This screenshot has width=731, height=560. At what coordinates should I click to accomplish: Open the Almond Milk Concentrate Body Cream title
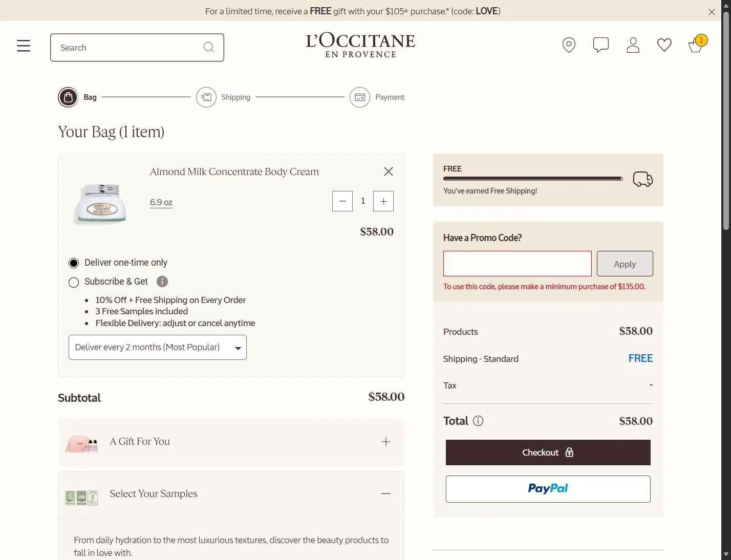click(x=234, y=172)
